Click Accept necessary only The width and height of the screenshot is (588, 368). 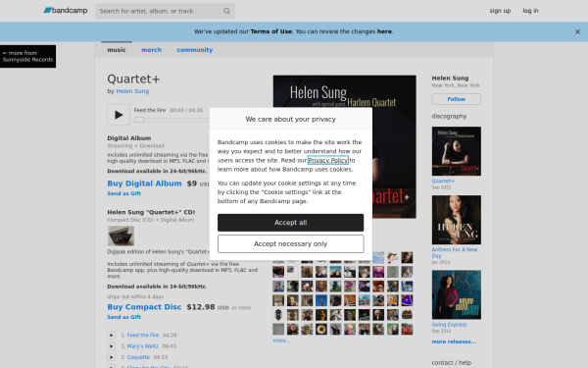click(291, 244)
